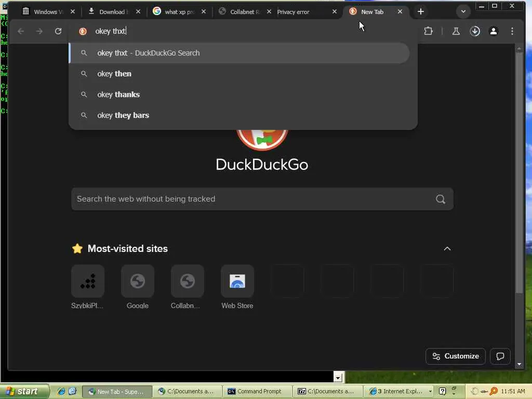Screen dimensions: 532x399
Task: Open the profile avatar icon
Action: [x=494, y=31]
